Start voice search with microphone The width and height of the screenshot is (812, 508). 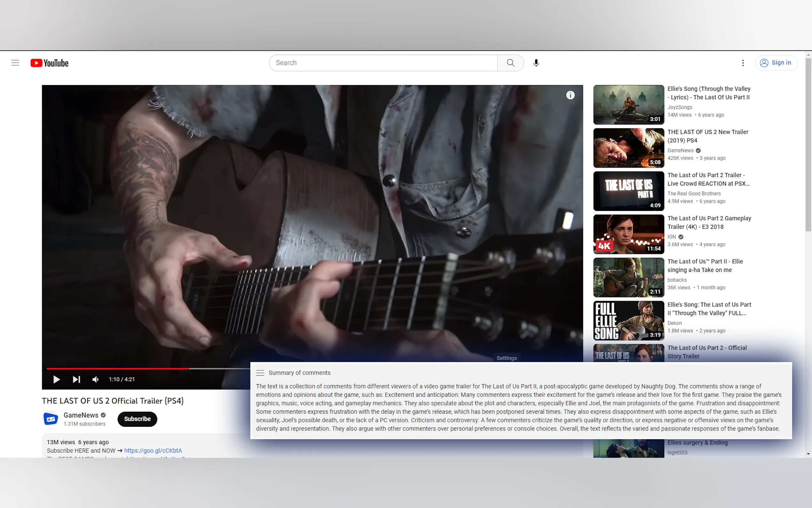click(536, 63)
